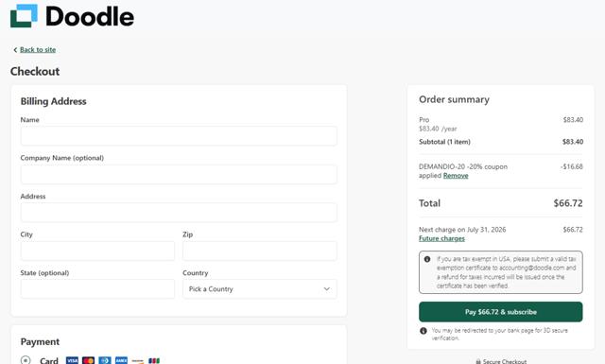Focus the Zip input field
The image size is (605, 364).
tap(260, 251)
